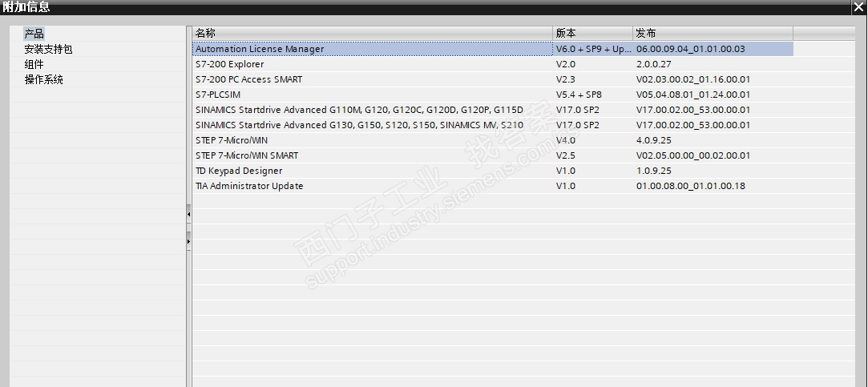Sort by 名称 column header
868x387 pixels.
tap(372, 33)
